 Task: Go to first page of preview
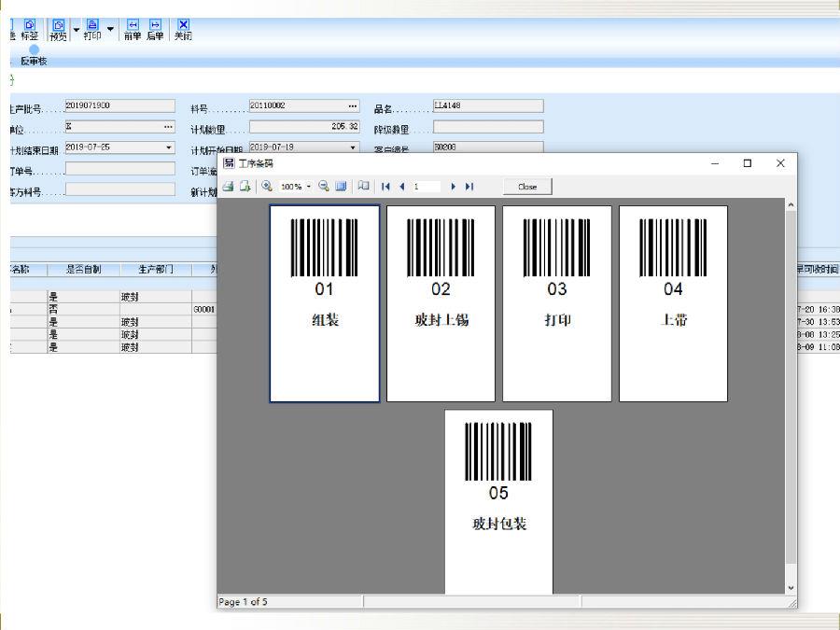pos(385,187)
